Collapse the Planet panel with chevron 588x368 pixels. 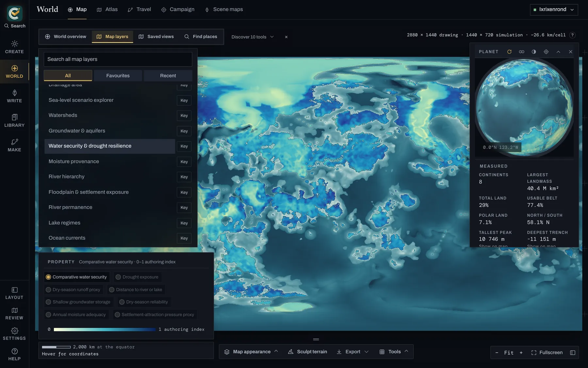click(558, 52)
